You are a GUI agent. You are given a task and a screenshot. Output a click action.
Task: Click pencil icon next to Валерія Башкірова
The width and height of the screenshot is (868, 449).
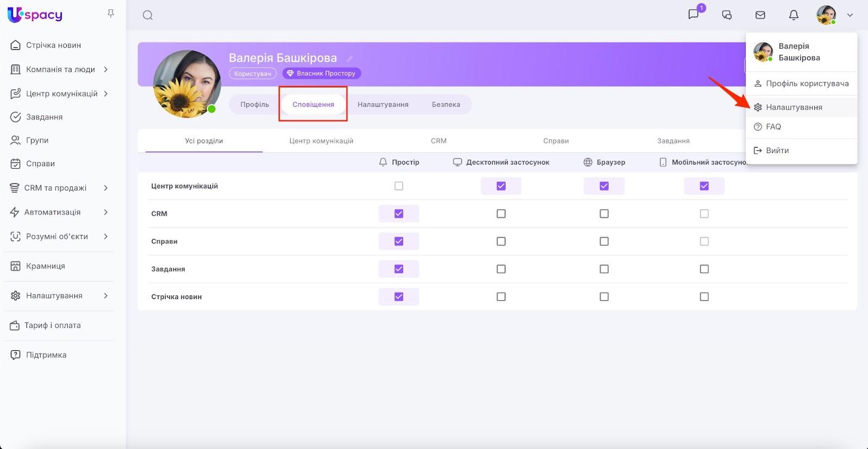[350, 59]
